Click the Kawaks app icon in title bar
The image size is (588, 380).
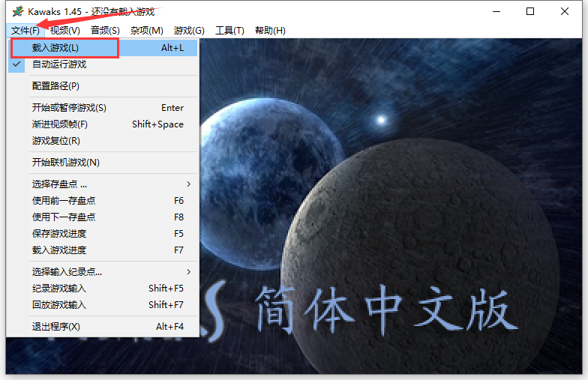pyautogui.click(x=16, y=11)
